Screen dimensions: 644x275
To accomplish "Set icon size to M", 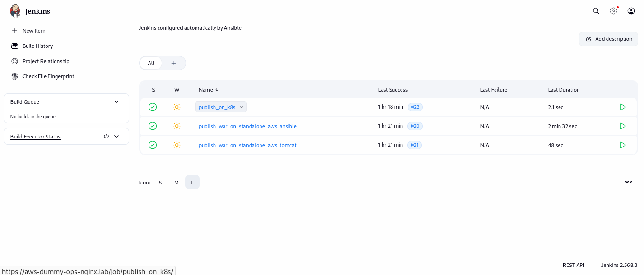I will point(177,182).
